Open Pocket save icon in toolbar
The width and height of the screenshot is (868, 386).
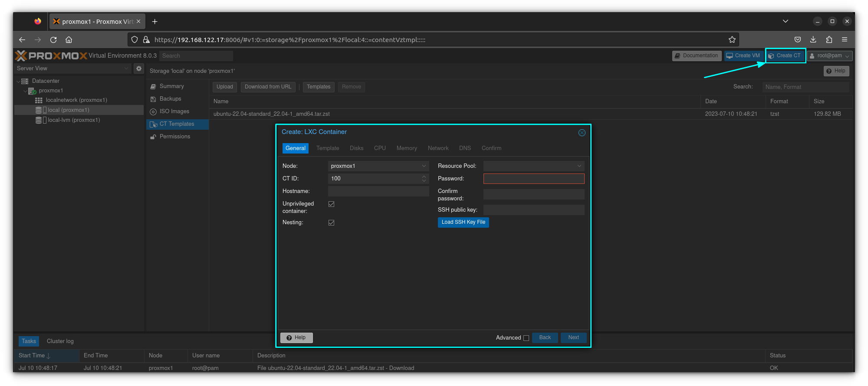tap(798, 39)
